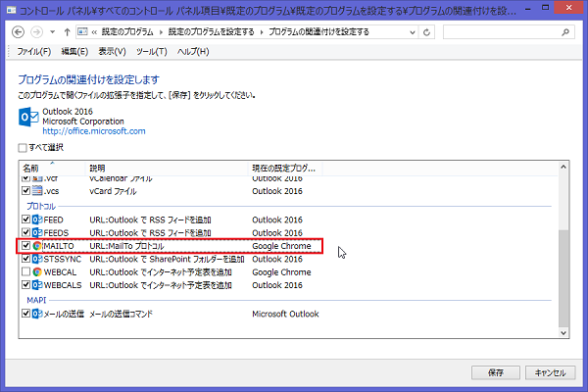
Task: Click 既定のプログラム in the breadcrumb
Action: pyautogui.click(x=127, y=32)
